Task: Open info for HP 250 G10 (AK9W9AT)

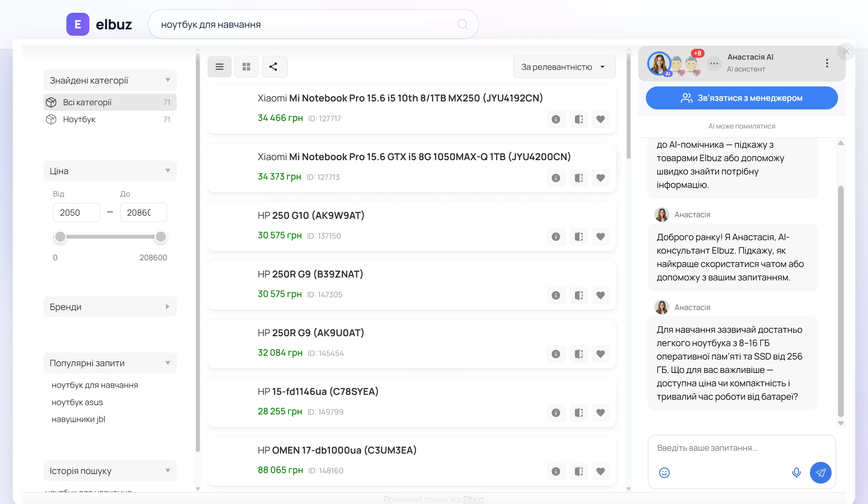Action: tap(556, 236)
